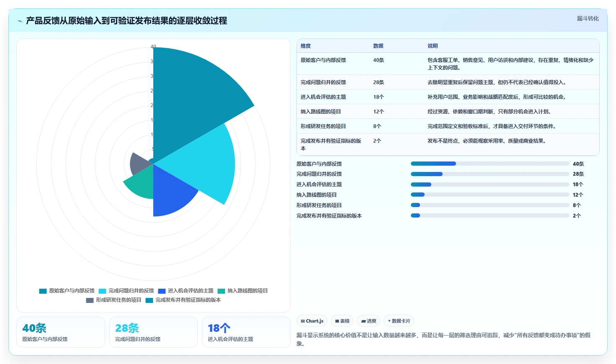Click progress bar for 纳入路线图的项目
The image size is (616, 364).
[490, 195]
